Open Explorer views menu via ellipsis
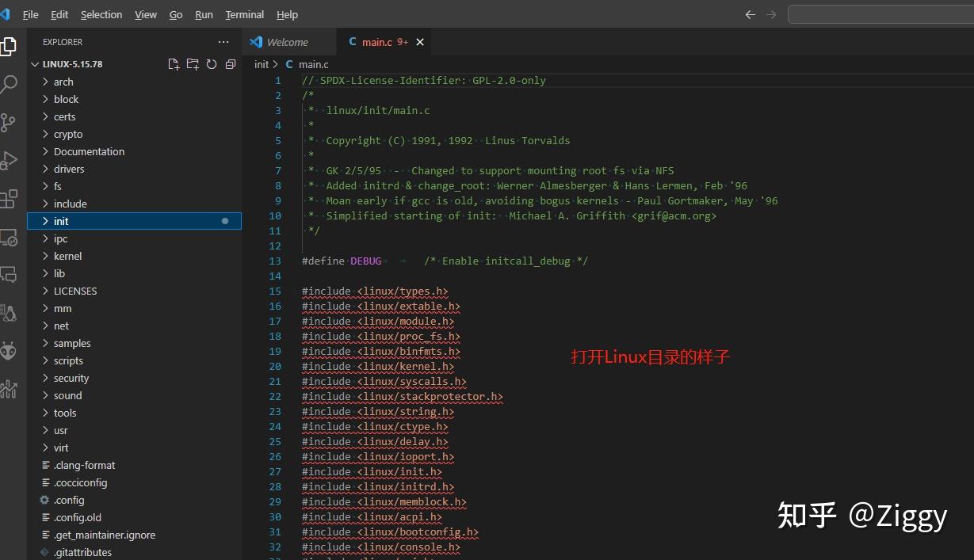Image resolution: width=974 pixels, height=560 pixels. (223, 41)
